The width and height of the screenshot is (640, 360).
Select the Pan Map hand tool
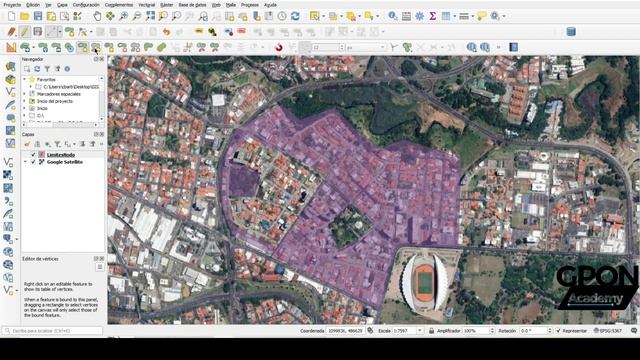coord(97,16)
